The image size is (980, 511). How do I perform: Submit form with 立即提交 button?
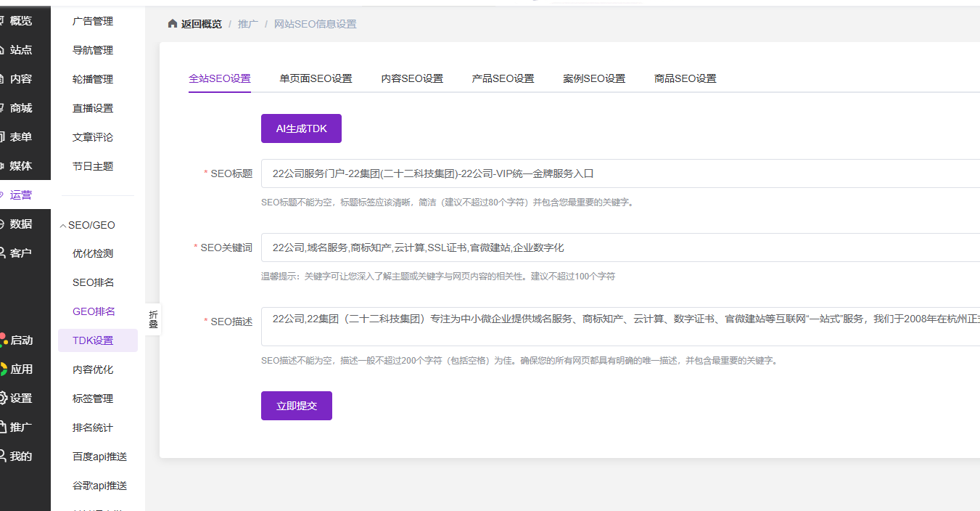pyautogui.click(x=297, y=406)
